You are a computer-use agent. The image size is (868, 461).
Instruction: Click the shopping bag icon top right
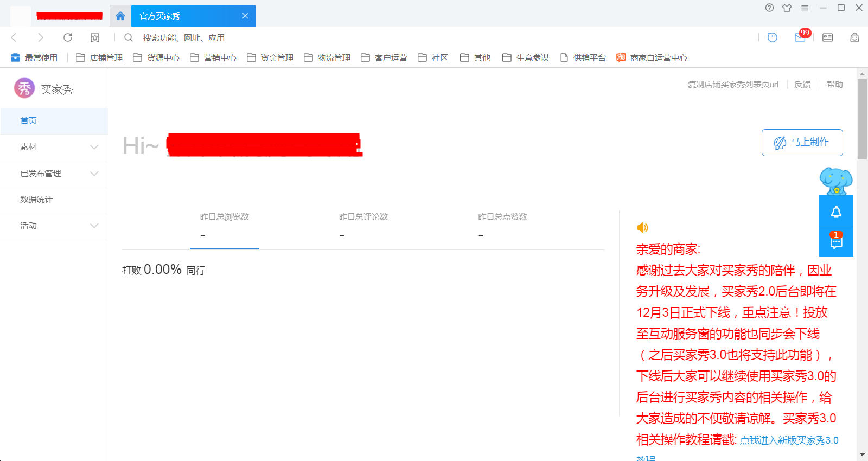[x=854, y=37]
